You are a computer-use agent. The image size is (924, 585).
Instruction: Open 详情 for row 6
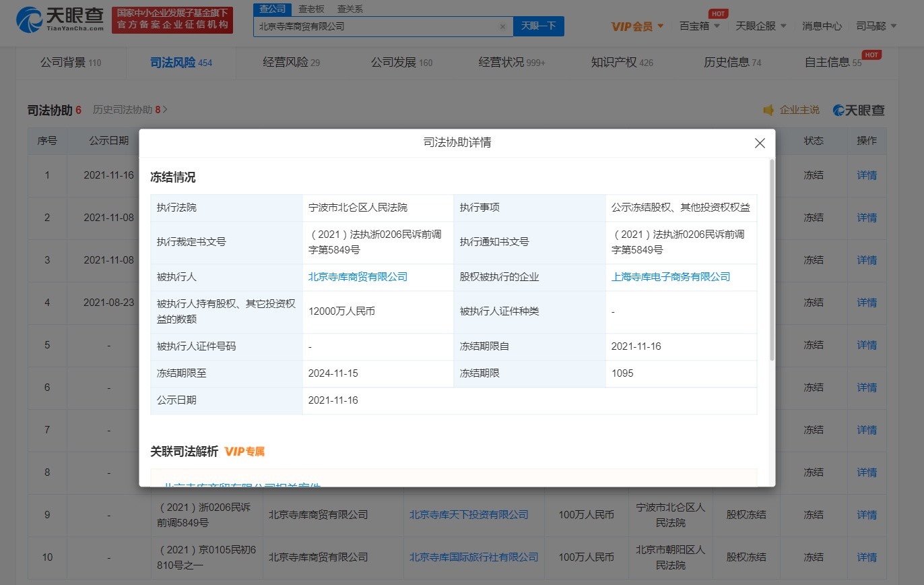click(867, 388)
